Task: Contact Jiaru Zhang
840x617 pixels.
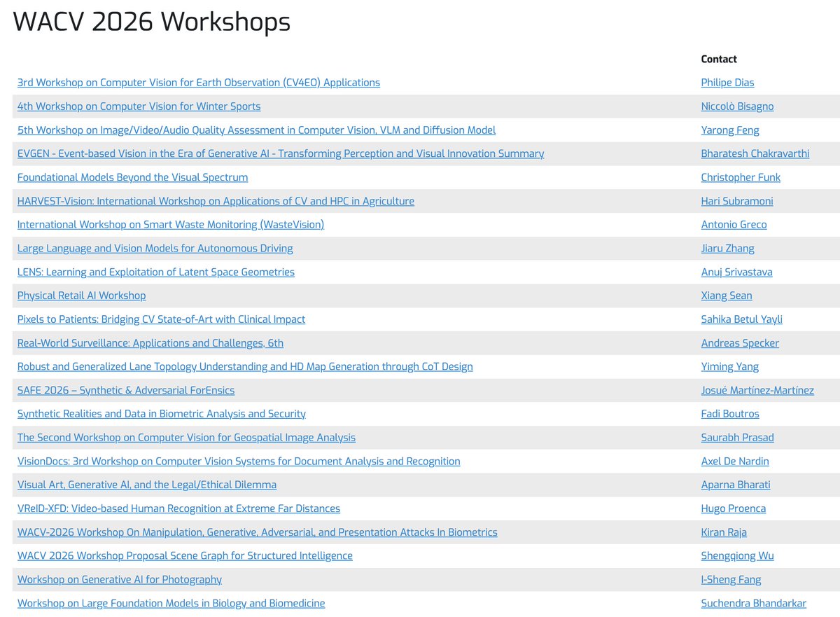Action: (728, 249)
